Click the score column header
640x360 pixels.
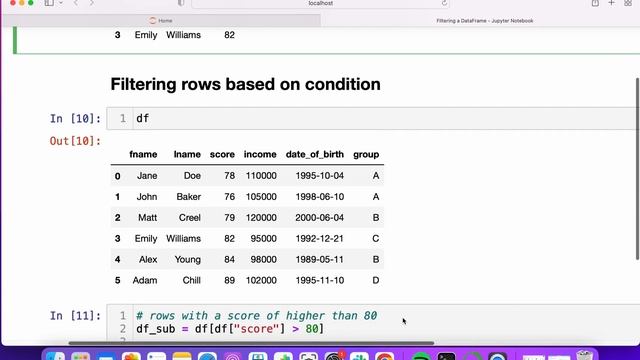(x=222, y=154)
